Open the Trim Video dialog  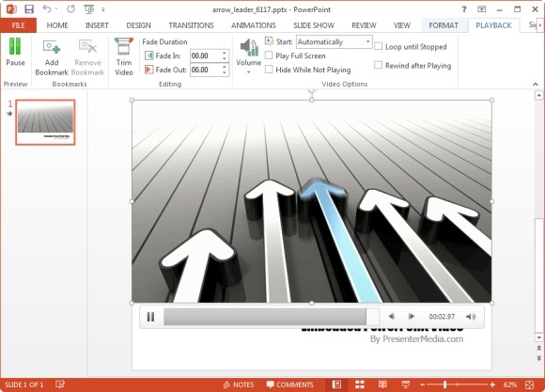coord(124,57)
